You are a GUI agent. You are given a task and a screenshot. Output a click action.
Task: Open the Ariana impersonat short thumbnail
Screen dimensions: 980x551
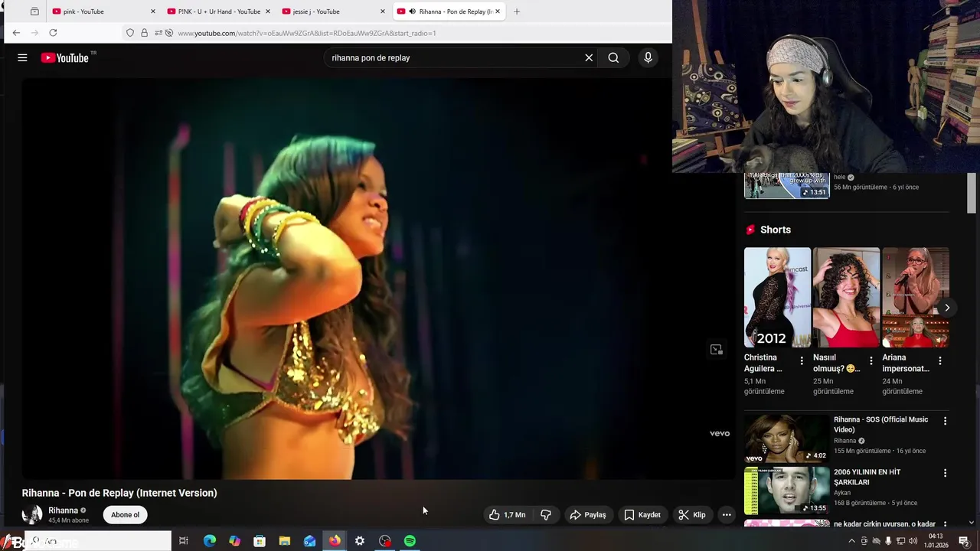tap(916, 297)
